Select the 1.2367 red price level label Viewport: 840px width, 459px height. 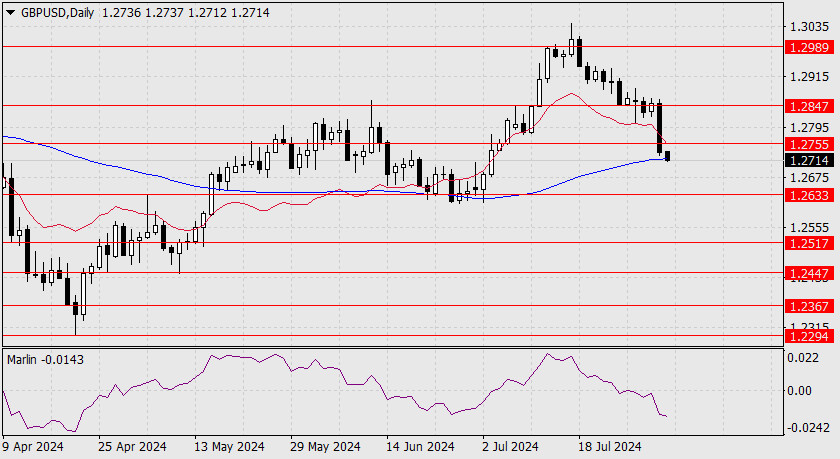tap(809, 306)
